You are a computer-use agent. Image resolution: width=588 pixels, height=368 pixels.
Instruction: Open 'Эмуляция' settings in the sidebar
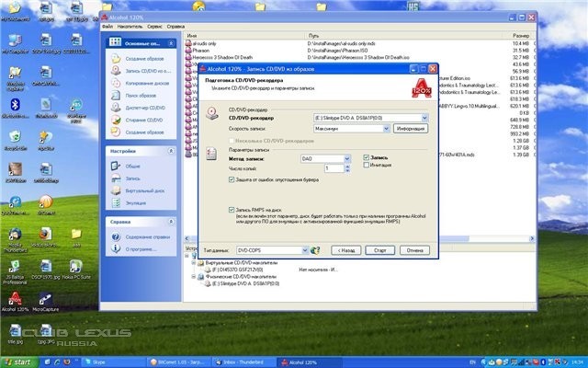pos(136,202)
